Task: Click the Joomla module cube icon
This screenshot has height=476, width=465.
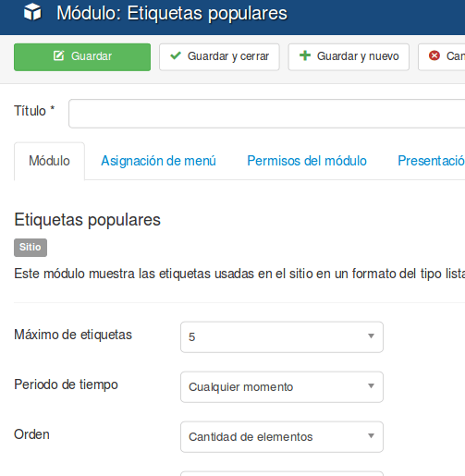Action: coord(32,12)
